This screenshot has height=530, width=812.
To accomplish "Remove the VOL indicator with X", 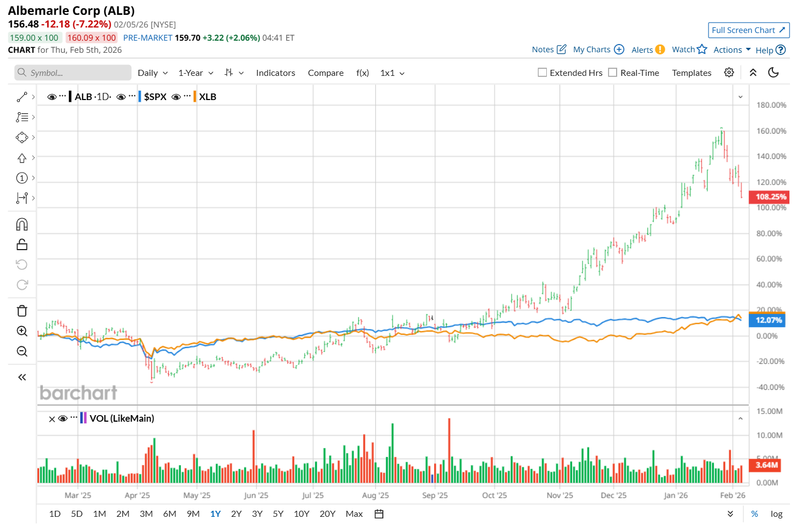I will [52, 419].
